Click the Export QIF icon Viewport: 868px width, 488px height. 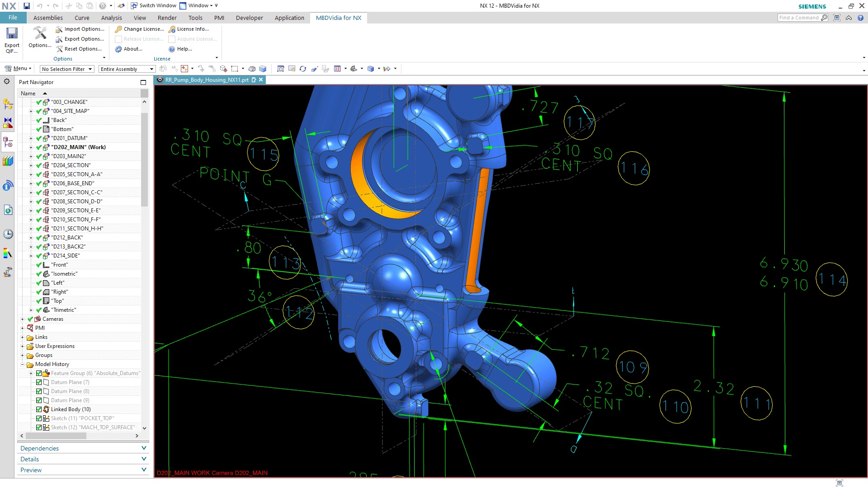coord(12,34)
